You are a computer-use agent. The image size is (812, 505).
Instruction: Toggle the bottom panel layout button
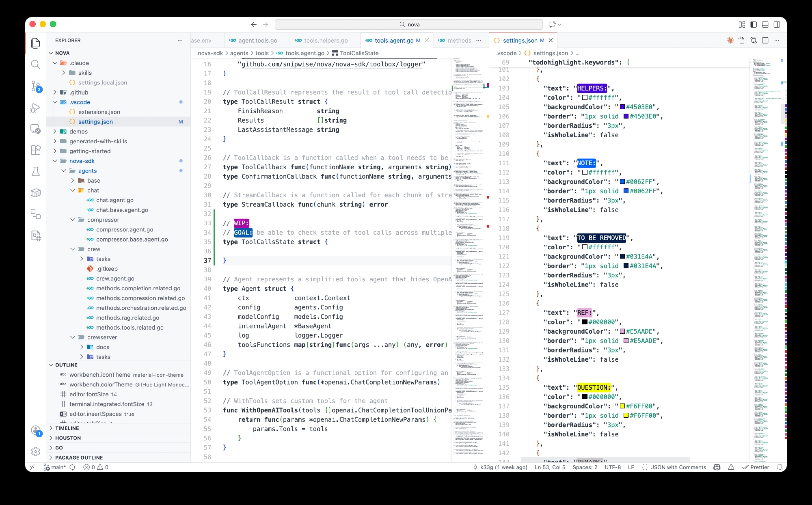click(x=765, y=24)
